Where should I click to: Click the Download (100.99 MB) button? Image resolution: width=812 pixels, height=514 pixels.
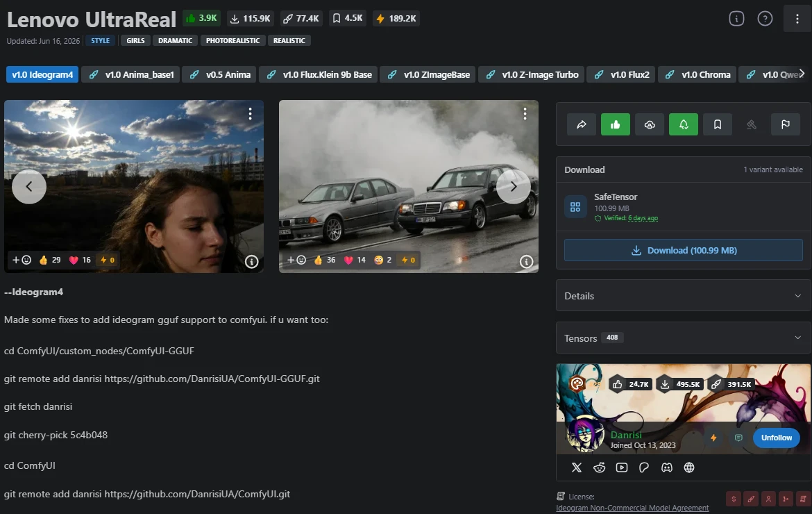pos(683,250)
